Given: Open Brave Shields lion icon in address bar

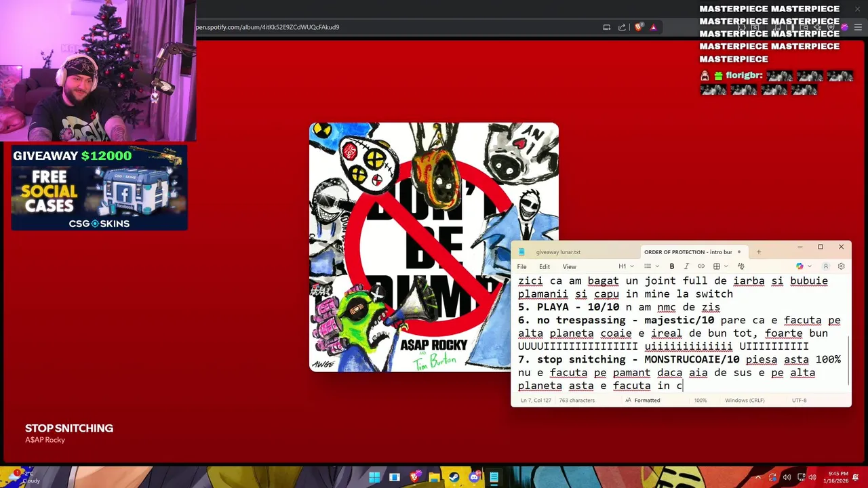Looking at the screenshot, I should (x=639, y=27).
